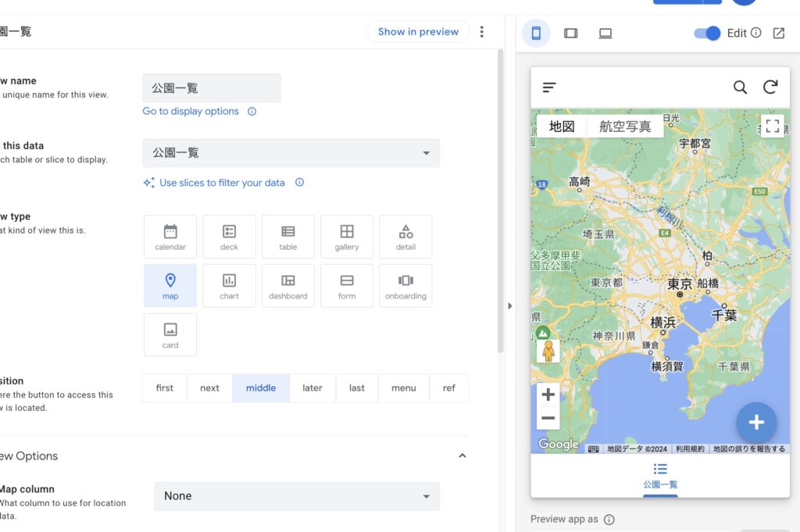Refresh the app preview with sync icon
Screen dimensions: 800x532
click(x=770, y=87)
